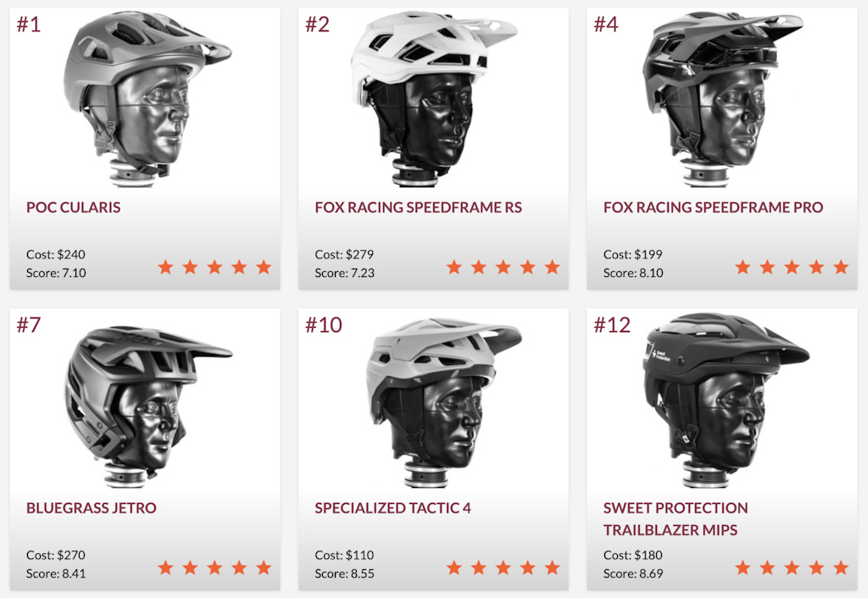Open the Fox Racing Speedframe Pro image
The image size is (868, 598).
coord(723,99)
